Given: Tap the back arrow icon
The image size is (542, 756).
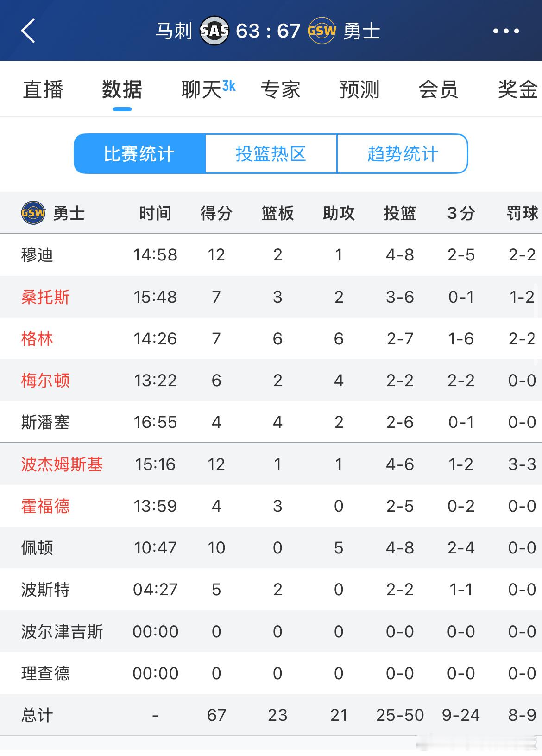Looking at the screenshot, I should [x=29, y=31].
